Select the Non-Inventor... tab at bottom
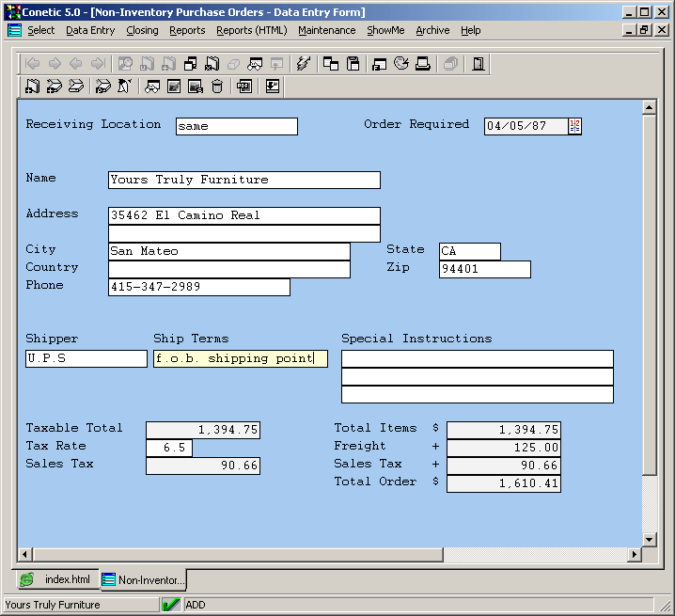Screen dimensions: 675x616 click(144, 579)
